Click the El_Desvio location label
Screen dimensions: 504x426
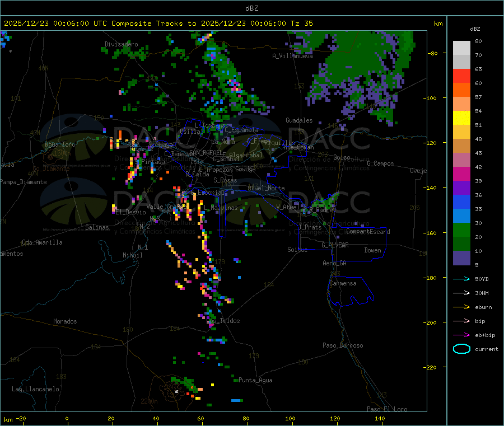click(x=131, y=212)
